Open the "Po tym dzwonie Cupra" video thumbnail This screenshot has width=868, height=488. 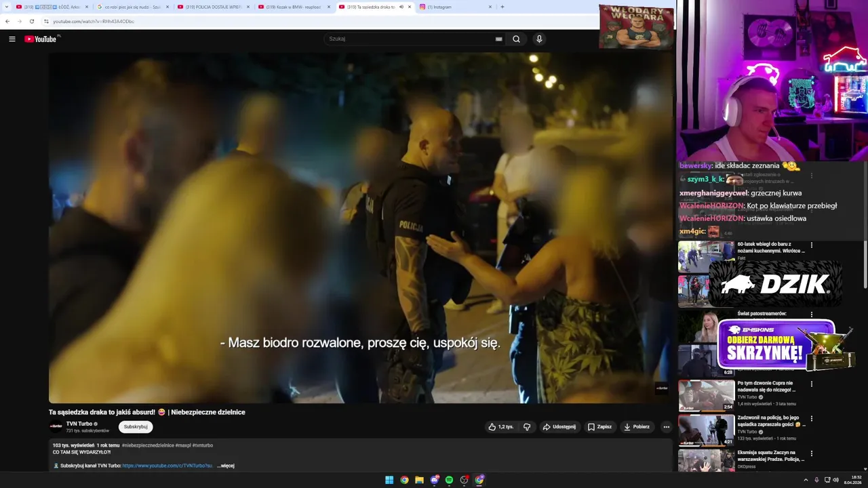point(706,396)
